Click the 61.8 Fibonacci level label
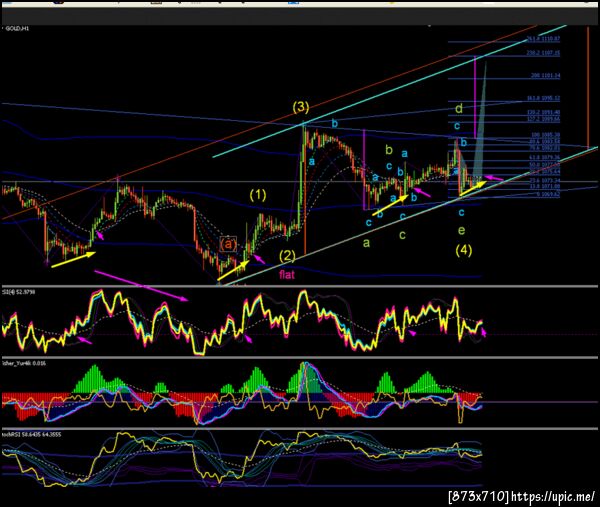This screenshot has width=600, height=507. [545, 157]
